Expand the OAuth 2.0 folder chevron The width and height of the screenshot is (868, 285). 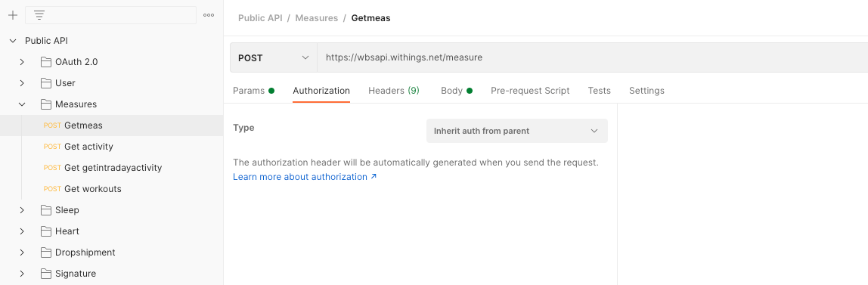pos(22,62)
